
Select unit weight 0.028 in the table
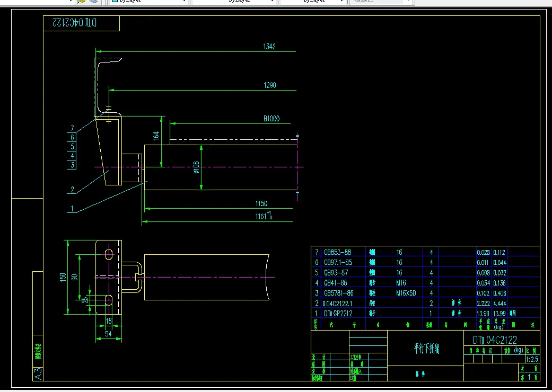(484, 253)
